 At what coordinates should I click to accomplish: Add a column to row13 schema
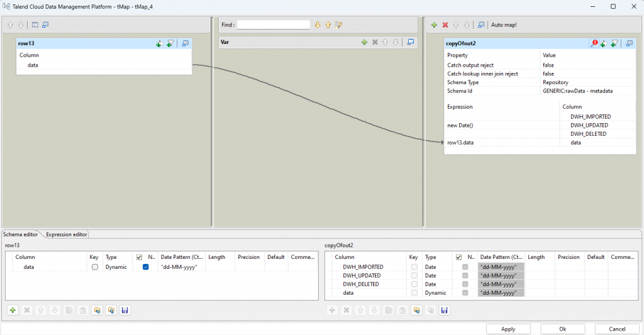coord(13,310)
